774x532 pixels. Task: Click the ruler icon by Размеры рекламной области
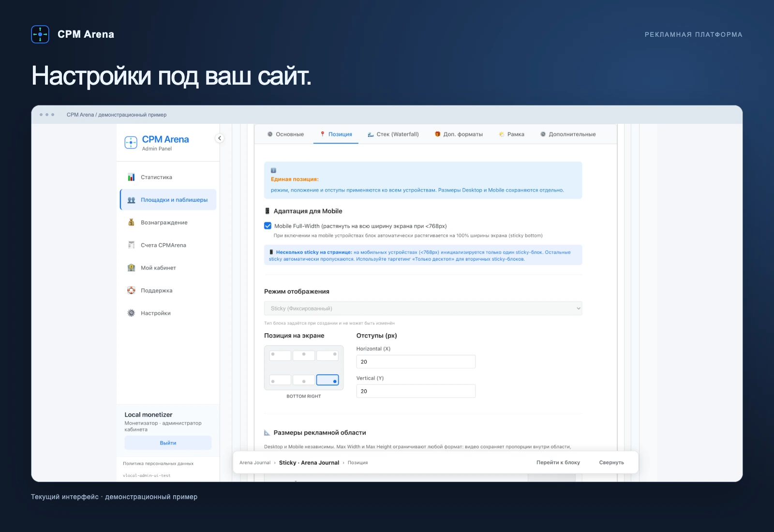[x=267, y=433]
